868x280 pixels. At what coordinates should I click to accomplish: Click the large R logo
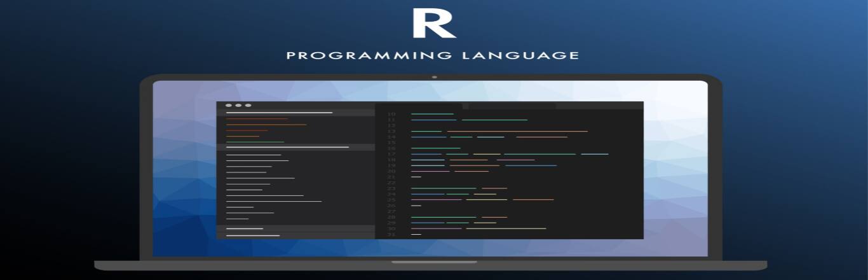(x=433, y=24)
